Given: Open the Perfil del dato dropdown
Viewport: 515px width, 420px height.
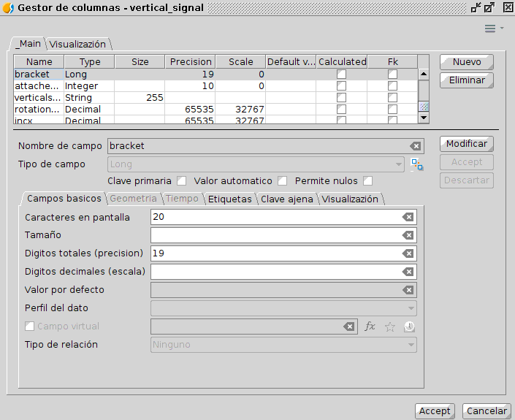Looking at the screenshot, I should click(283, 308).
